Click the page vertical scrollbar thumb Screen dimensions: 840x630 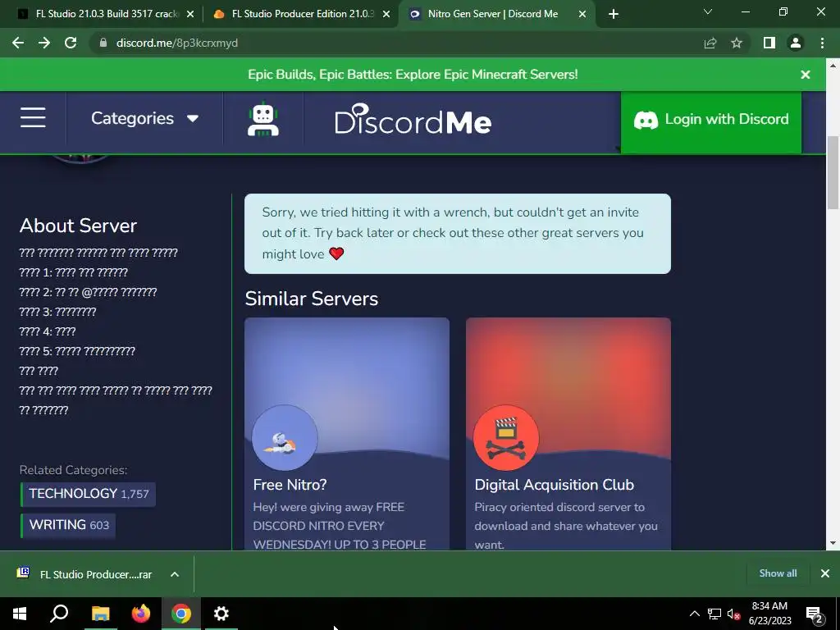click(833, 172)
